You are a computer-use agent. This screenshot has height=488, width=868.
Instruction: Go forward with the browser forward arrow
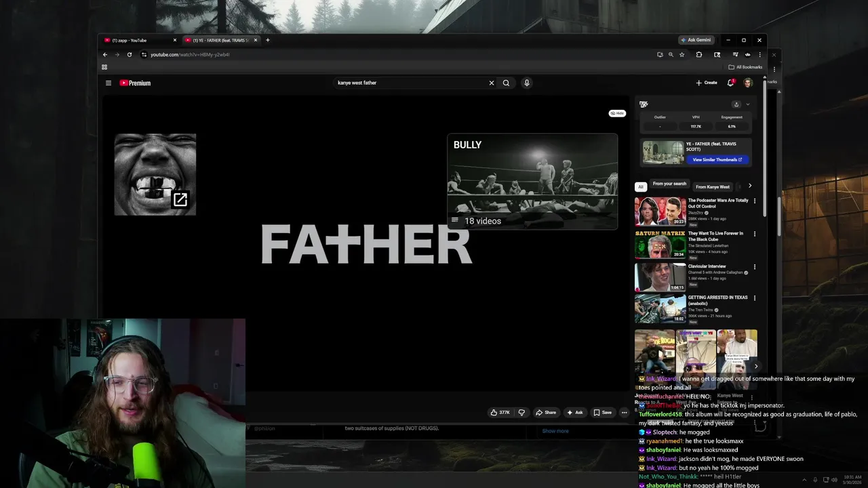click(x=117, y=54)
